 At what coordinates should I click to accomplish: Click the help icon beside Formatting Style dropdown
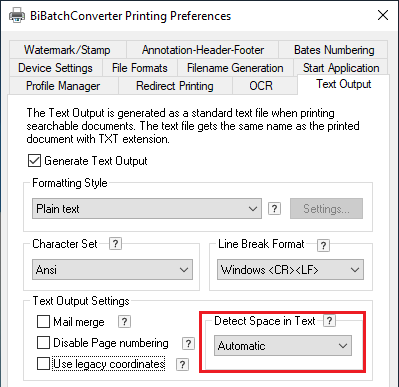pos(274,209)
